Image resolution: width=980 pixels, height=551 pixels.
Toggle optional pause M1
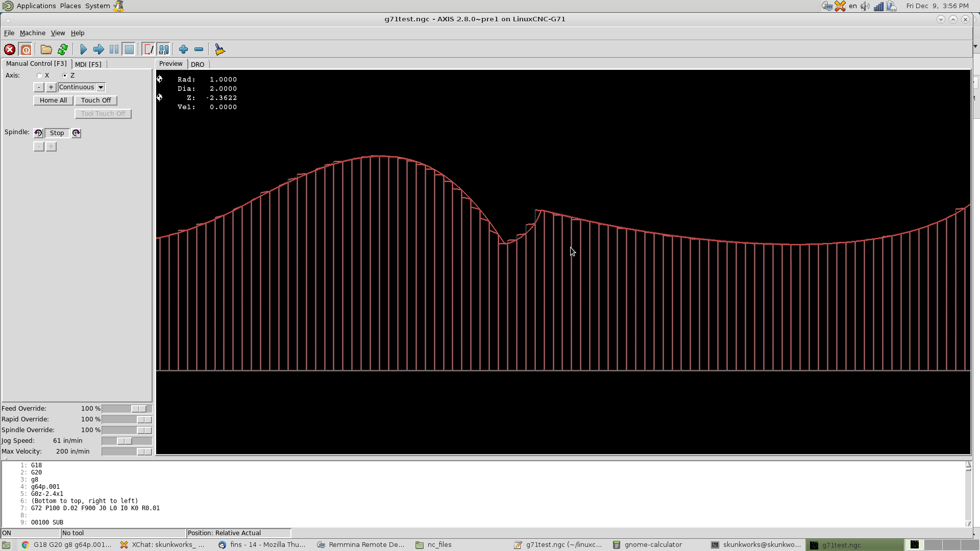(163, 49)
